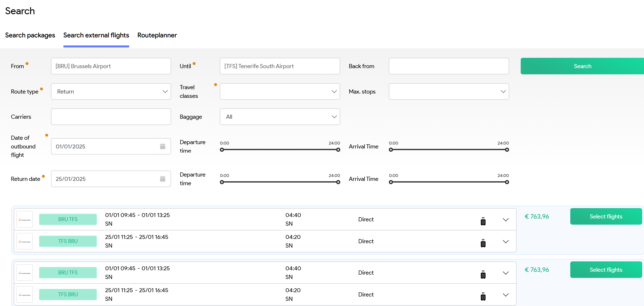Click Brussels Airlines logo on first TFS BRU row

click(x=25, y=241)
